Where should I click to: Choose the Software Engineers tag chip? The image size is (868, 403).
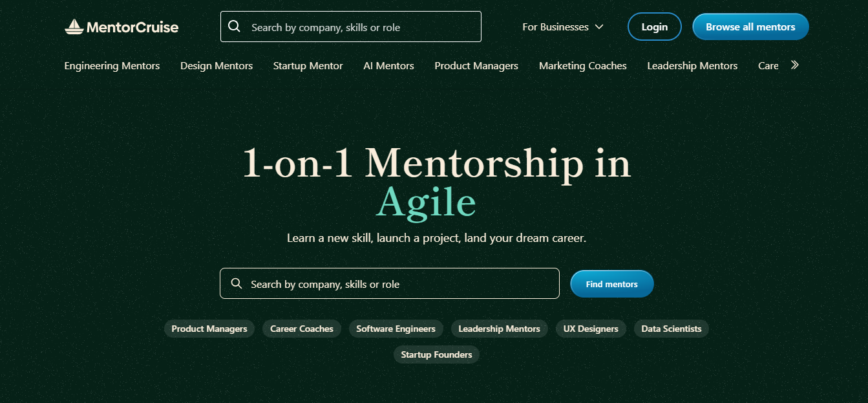point(396,329)
